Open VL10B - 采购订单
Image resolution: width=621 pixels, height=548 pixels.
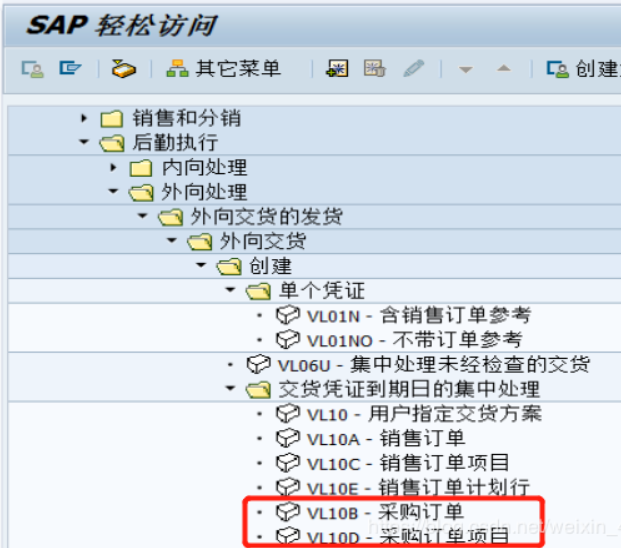click(385, 512)
